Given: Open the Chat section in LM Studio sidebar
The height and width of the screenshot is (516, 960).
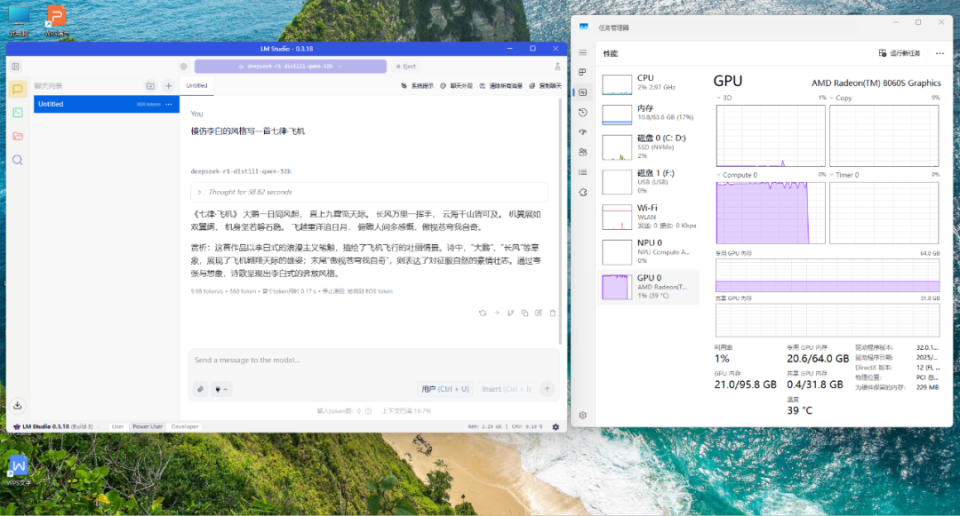Looking at the screenshot, I should click(17, 89).
